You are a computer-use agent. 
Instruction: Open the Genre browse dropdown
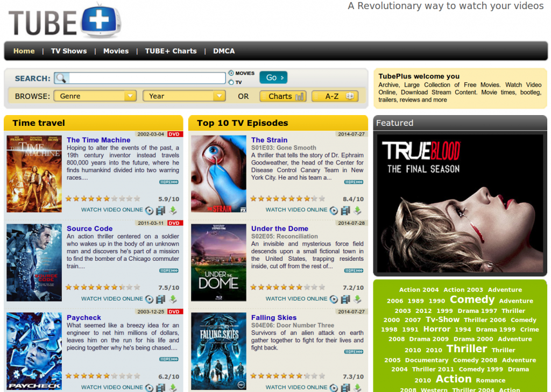tap(95, 96)
